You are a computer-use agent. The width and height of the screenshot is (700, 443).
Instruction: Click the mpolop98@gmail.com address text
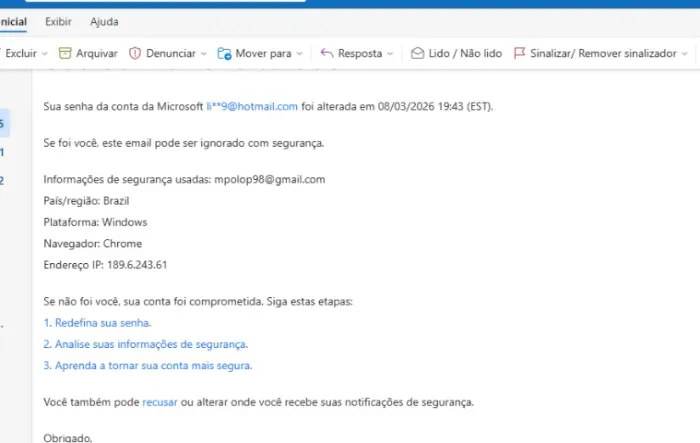pos(270,180)
